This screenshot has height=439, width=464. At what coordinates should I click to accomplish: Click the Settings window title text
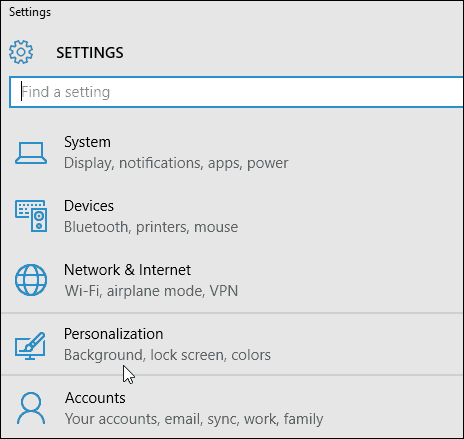(x=30, y=12)
